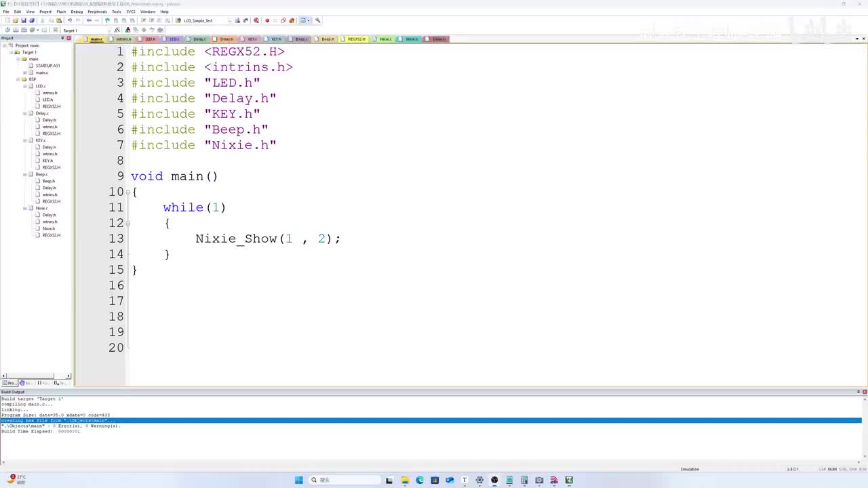Open the Debug menu
Viewport: 868px width, 488px height.
(x=77, y=12)
